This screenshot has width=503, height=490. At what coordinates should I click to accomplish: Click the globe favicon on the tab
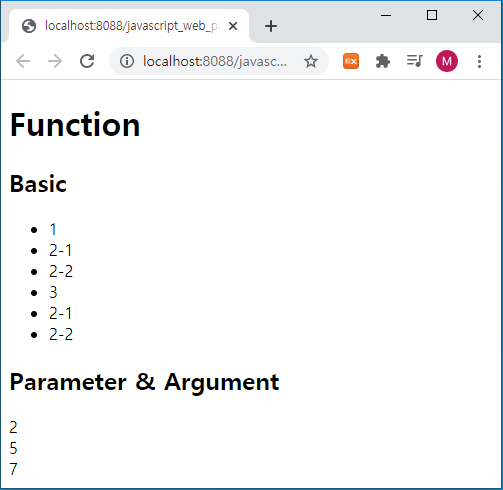coord(29,26)
